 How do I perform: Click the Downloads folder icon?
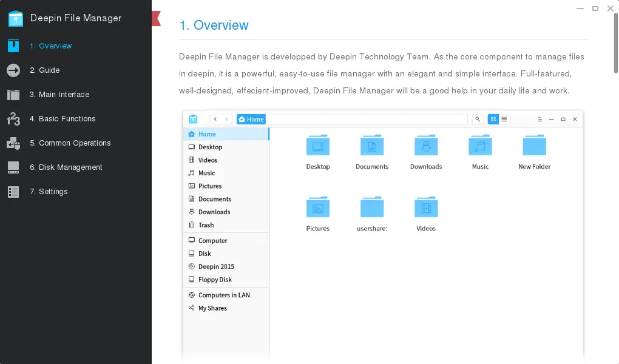[x=426, y=145]
